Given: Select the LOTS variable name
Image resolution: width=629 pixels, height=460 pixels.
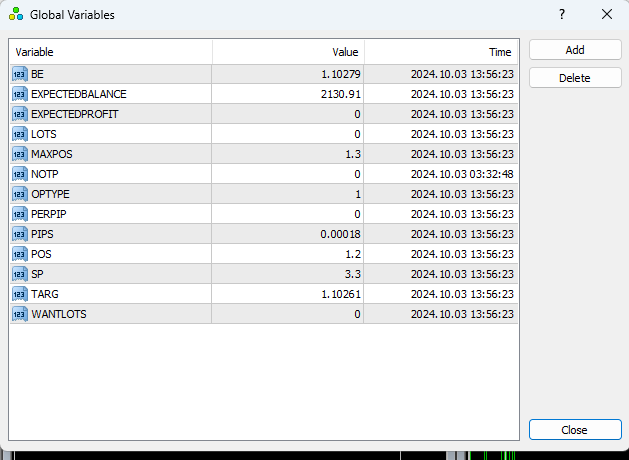Looking at the screenshot, I should [x=44, y=134].
